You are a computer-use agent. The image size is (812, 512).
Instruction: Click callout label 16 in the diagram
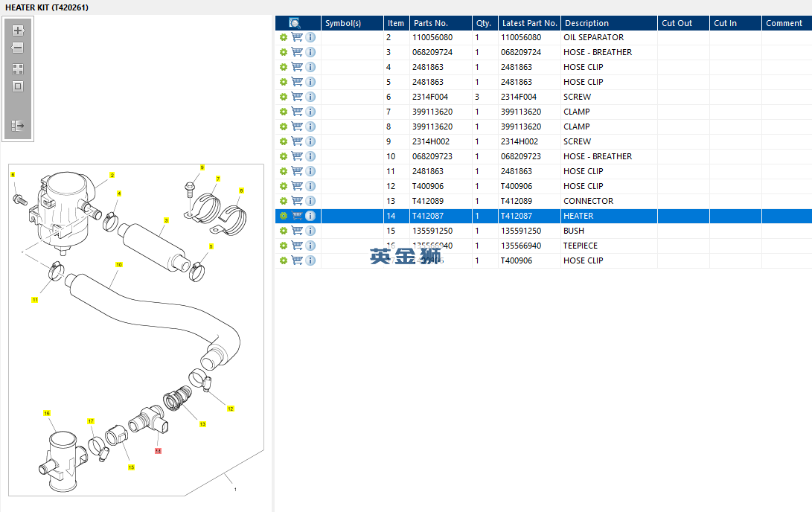tap(47, 413)
